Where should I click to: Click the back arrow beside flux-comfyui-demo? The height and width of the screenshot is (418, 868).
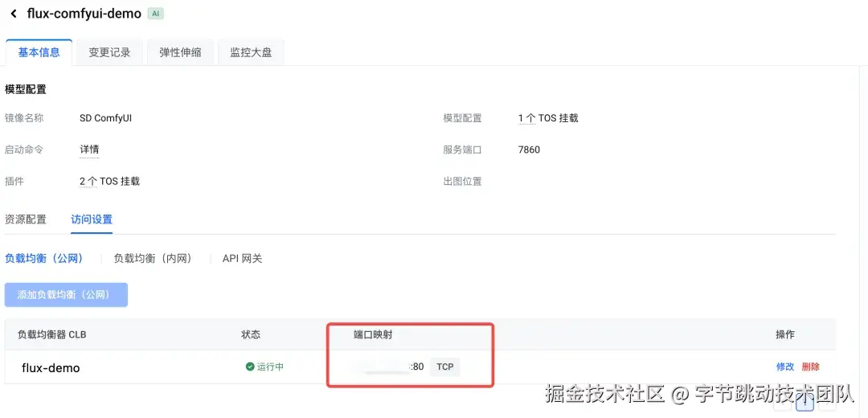tap(14, 14)
